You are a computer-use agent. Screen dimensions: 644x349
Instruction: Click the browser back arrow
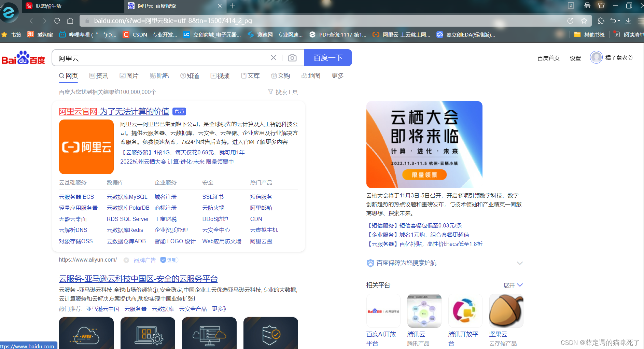pos(31,21)
